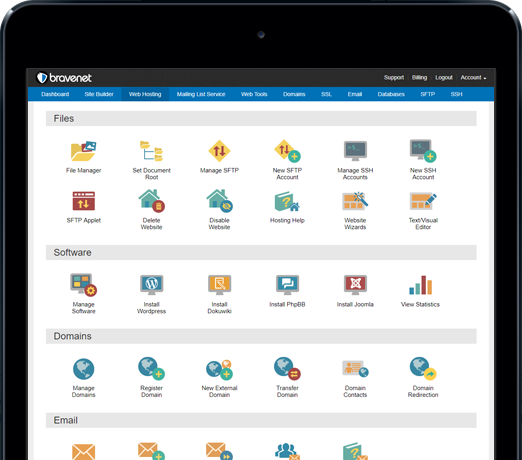
Task: Click the Software section header
Action: click(x=261, y=253)
